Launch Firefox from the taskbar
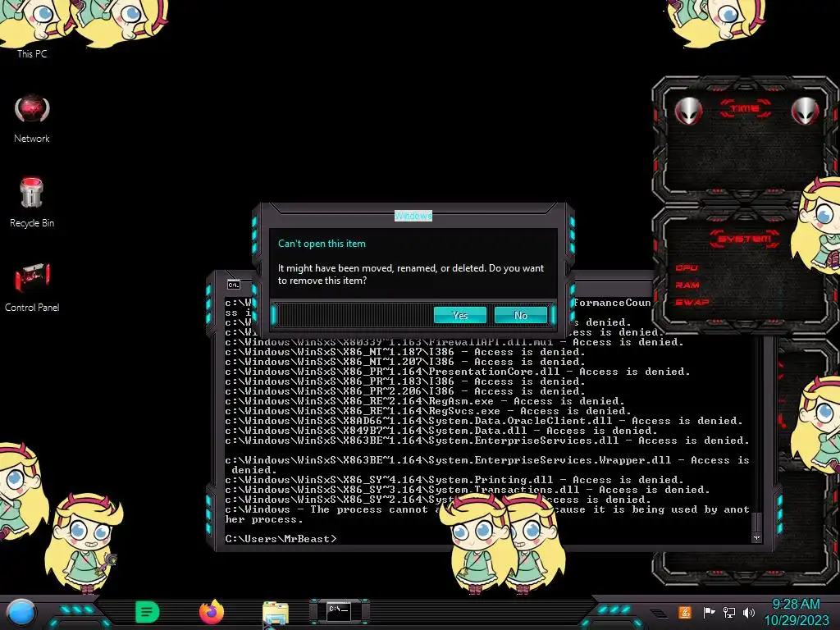840x630 pixels. click(211, 612)
